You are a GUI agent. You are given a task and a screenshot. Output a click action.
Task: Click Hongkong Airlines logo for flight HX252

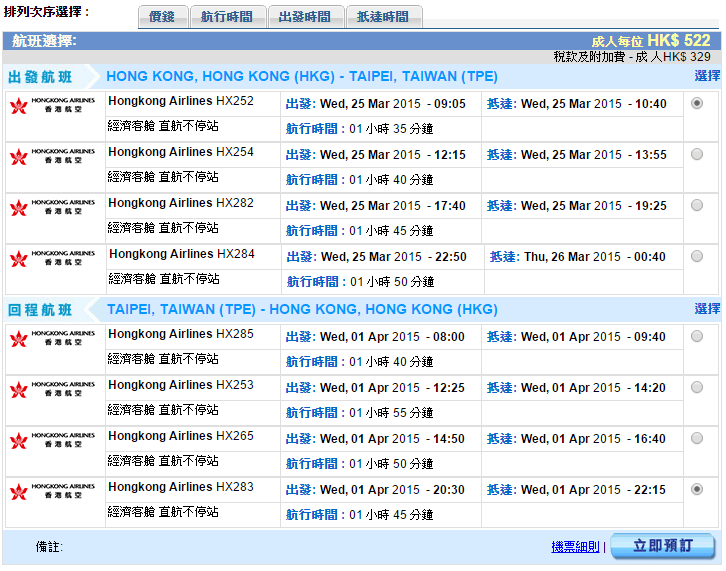click(x=53, y=105)
